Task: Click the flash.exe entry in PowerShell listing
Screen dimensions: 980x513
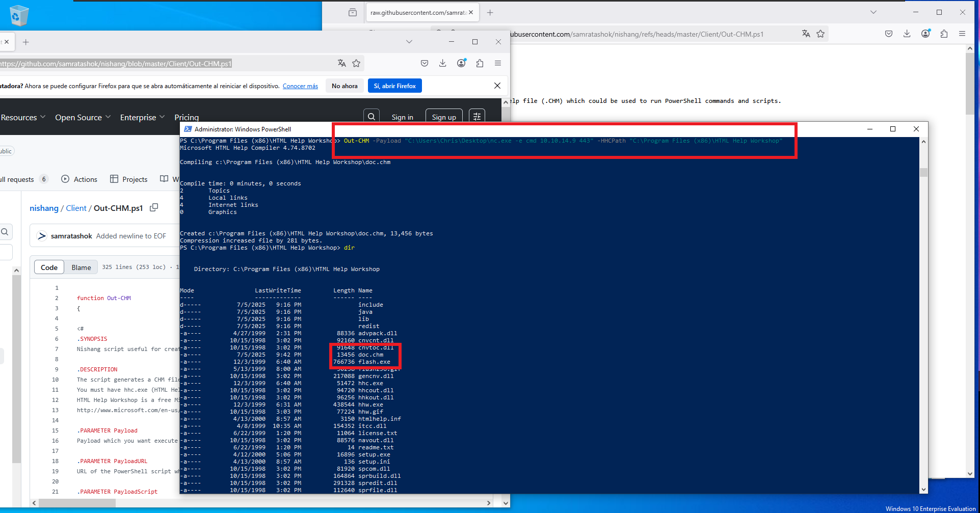Action: 374,362
